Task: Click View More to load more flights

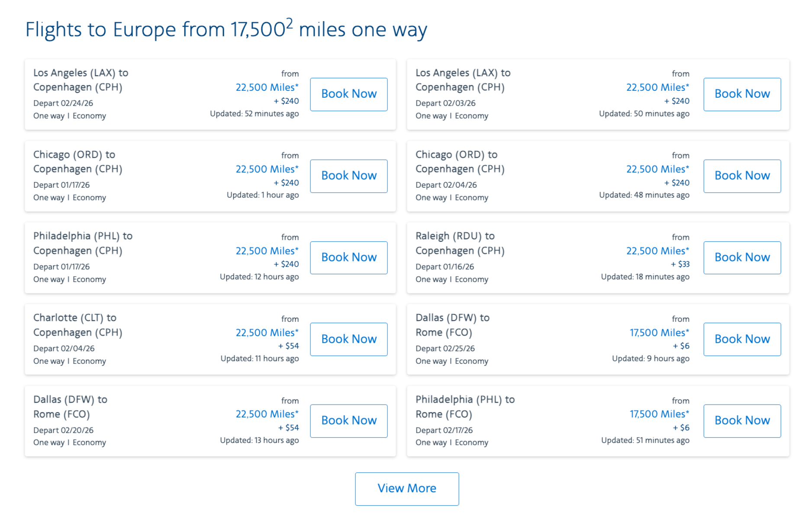Action: click(407, 488)
